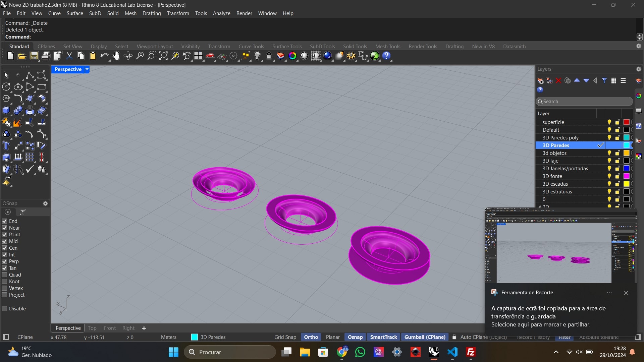The height and width of the screenshot is (362, 644).
Task: Toggle the Mid osnap checkbox
Action: coord(4,241)
